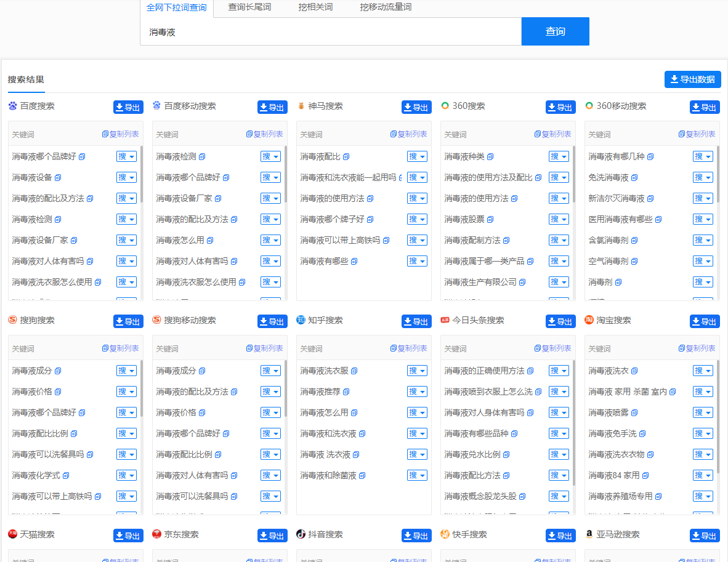
Task: Export the 神马搜索 keyword list
Action: (416, 107)
